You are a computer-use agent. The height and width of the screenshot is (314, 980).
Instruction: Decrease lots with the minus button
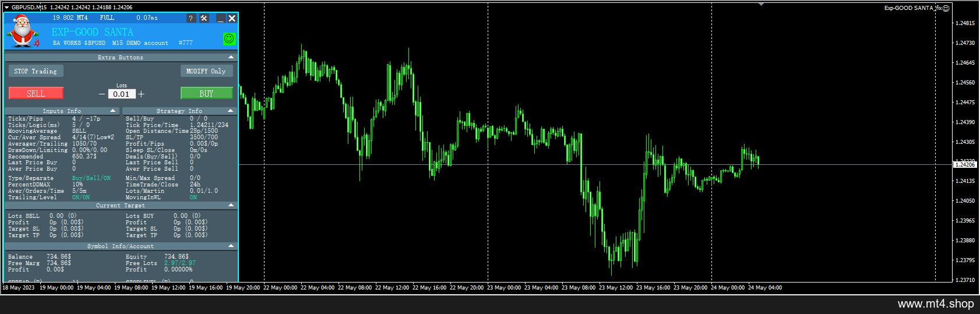click(x=102, y=94)
